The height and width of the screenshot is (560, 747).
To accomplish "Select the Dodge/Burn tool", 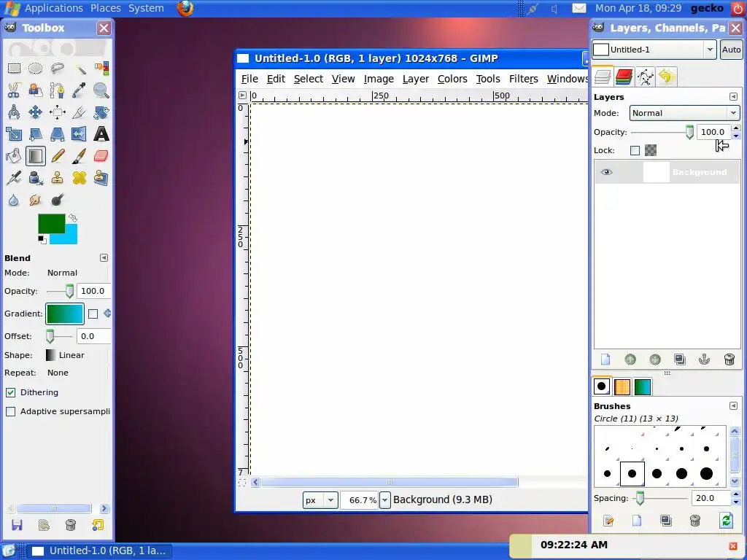I will pos(57,200).
